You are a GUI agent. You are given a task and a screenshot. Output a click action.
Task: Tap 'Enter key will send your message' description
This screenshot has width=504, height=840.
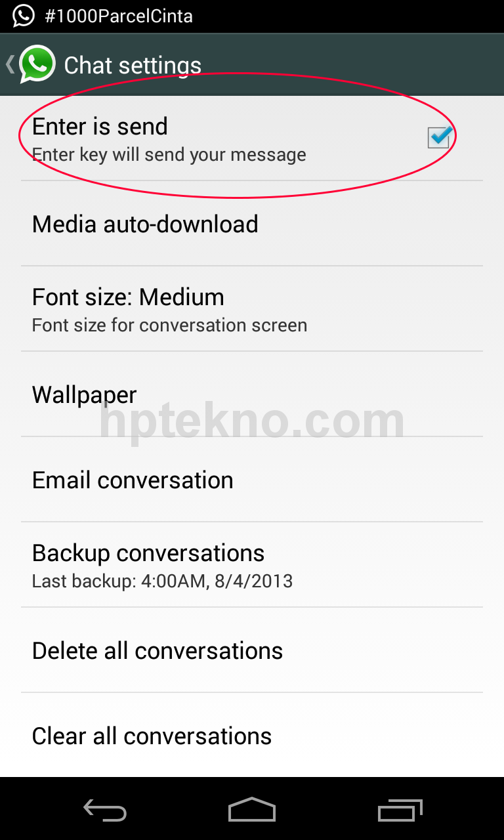pyautogui.click(x=169, y=155)
